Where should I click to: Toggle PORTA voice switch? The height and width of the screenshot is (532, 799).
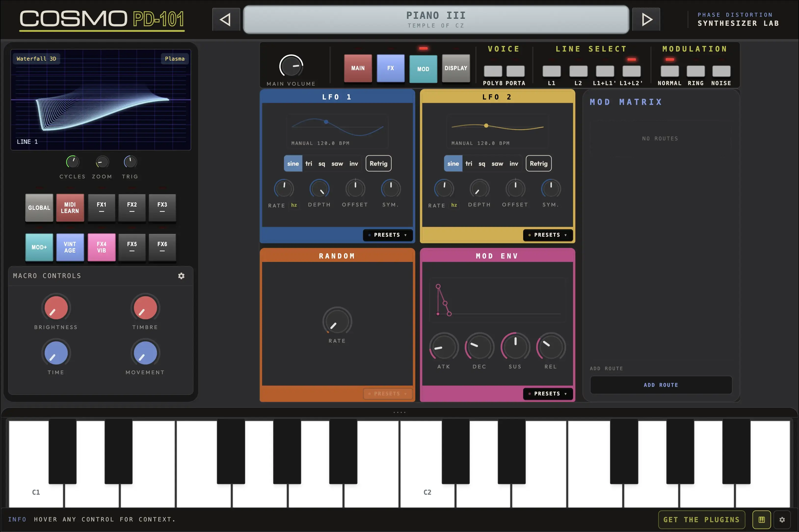(516, 71)
